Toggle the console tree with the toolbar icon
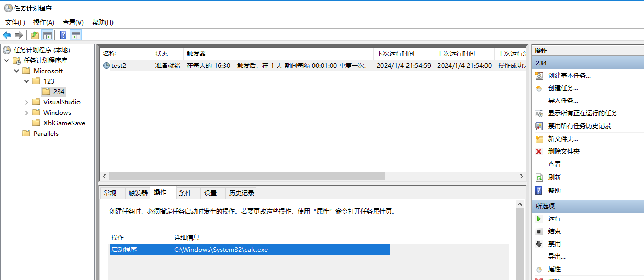 pos(47,35)
